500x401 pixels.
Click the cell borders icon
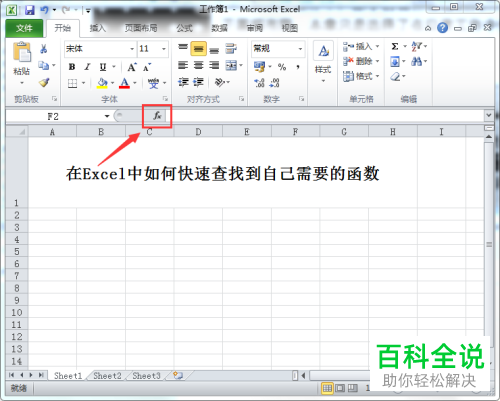pyautogui.click(x=72, y=83)
